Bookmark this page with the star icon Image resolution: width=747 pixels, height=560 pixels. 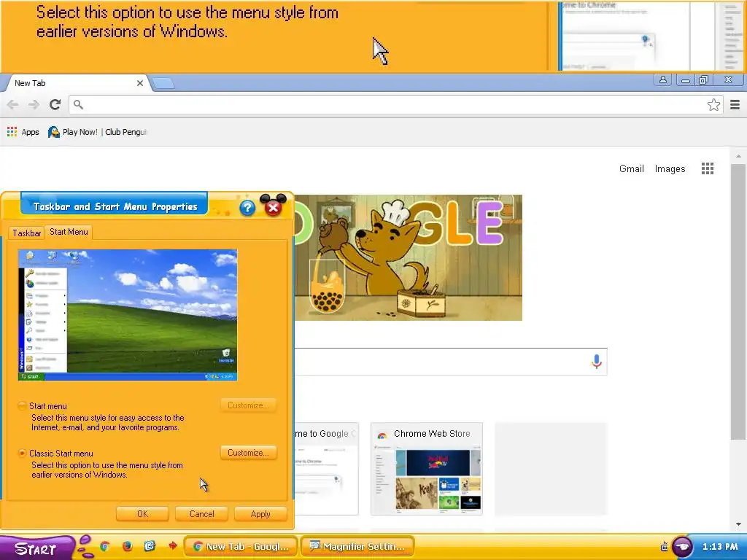point(713,105)
